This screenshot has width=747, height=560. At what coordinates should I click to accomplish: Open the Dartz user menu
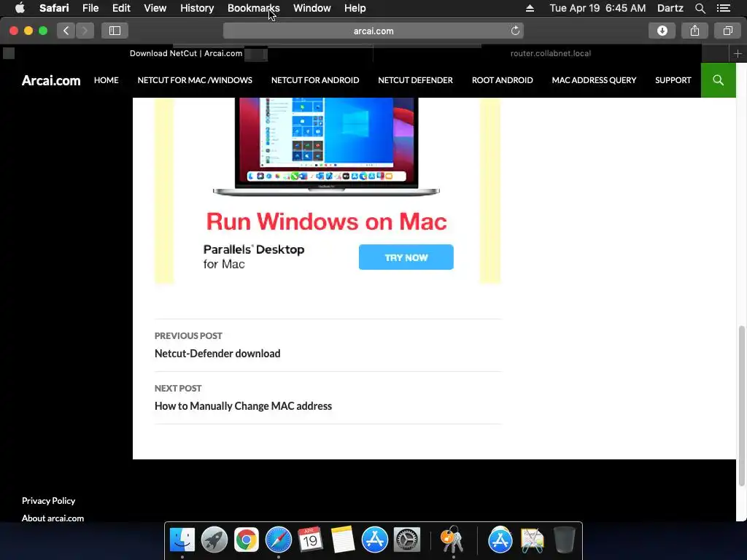tap(670, 8)
